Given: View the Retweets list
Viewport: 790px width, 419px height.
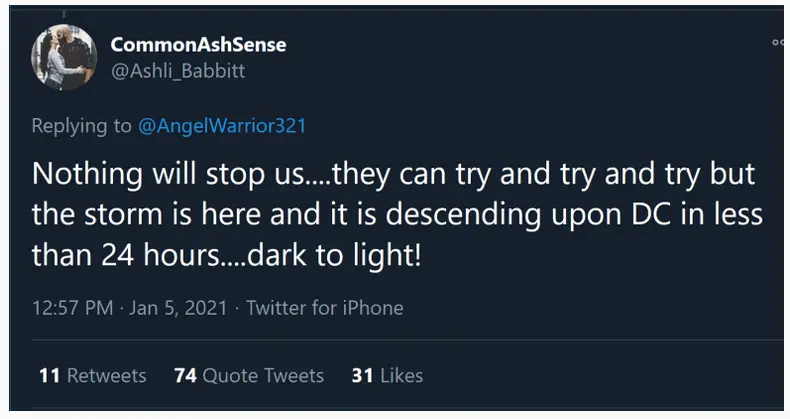Looking at the screenshot, I should click(106, 376).
